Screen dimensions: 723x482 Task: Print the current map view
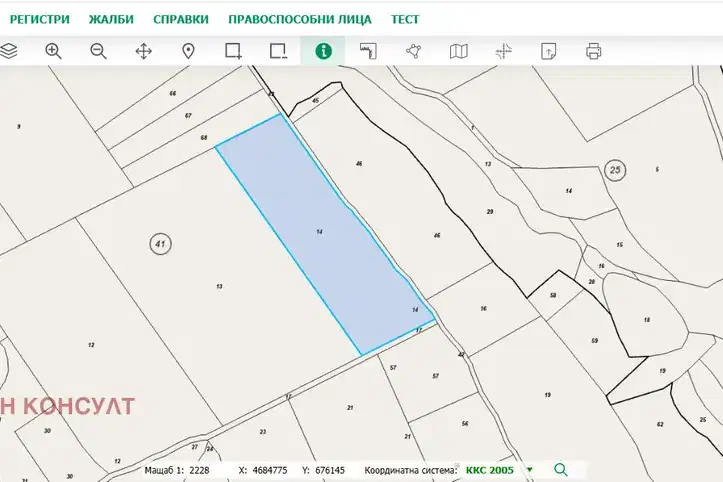pos(593,51)
